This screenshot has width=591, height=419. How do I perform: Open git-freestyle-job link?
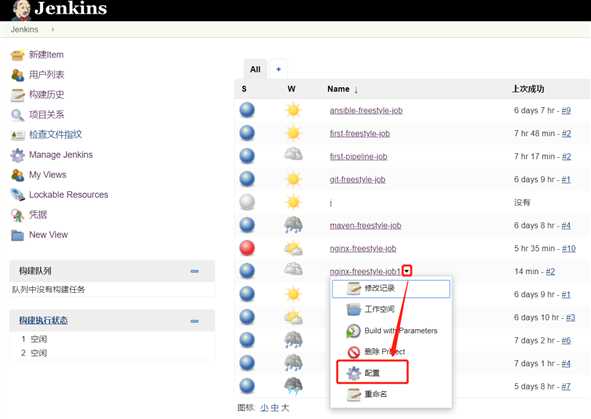pos(357,179)
